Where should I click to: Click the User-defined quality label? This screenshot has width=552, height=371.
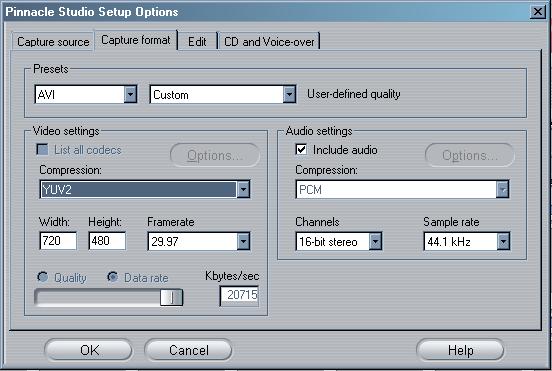click(354, 94)
